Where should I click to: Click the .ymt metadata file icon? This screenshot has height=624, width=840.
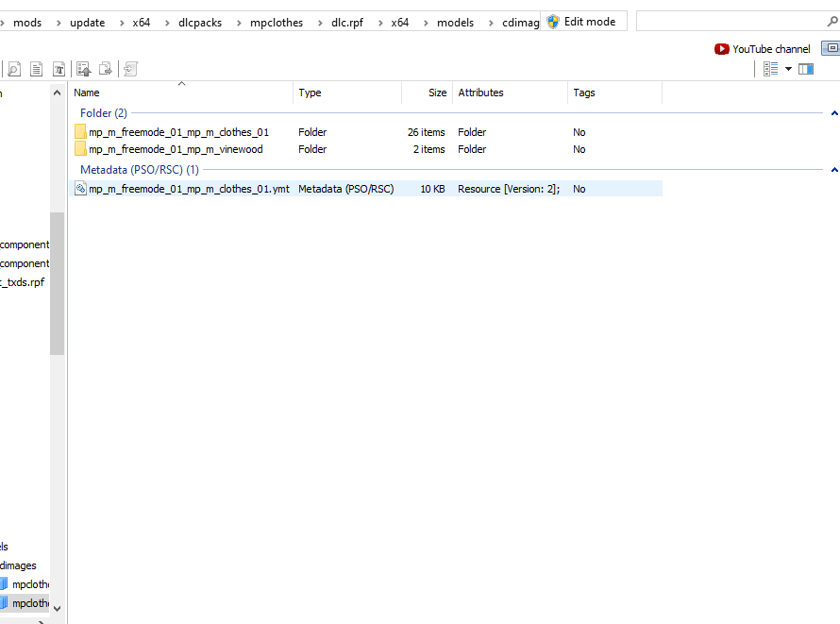tap(80, 189)
